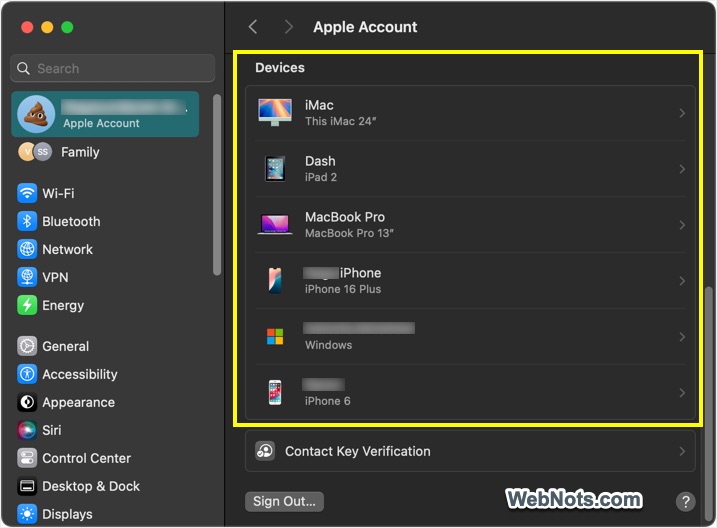Open Contact Key Verification via its chevron
Screen dimensions: 717x528
pos(682,451)
